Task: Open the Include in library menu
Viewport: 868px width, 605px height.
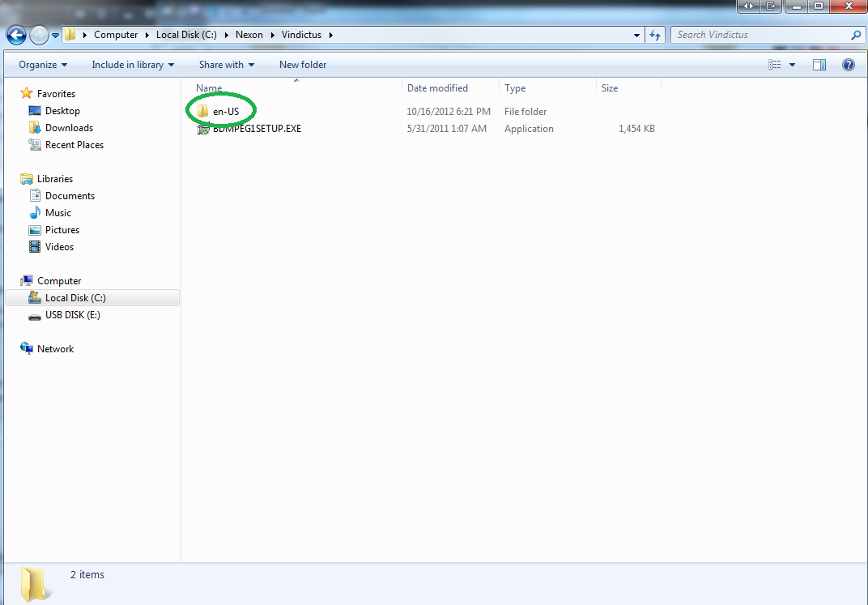Action: (x=133, y=65)
